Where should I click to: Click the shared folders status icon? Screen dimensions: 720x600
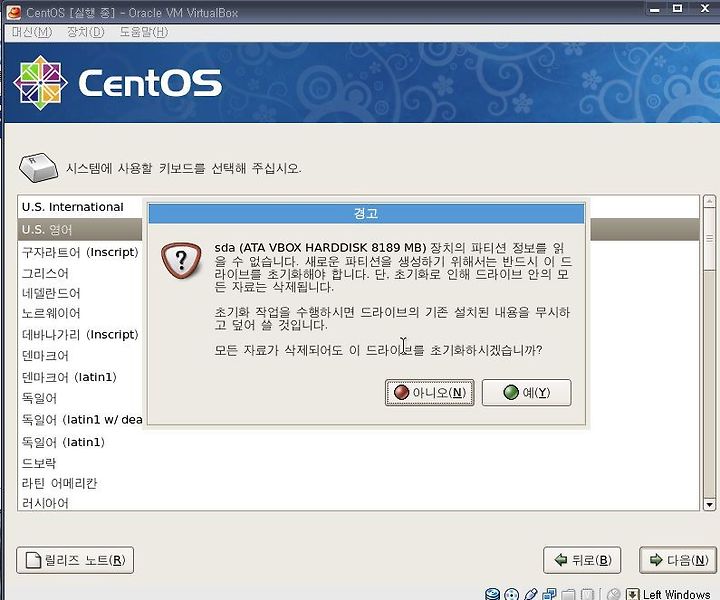pyautogui.click(x=568, y=594)
